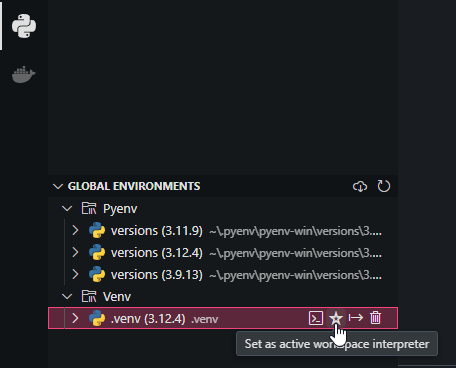Screen dimensions: 456x368
Task: Click the create environment cloud download icon
Action: (x=360, y=186)
